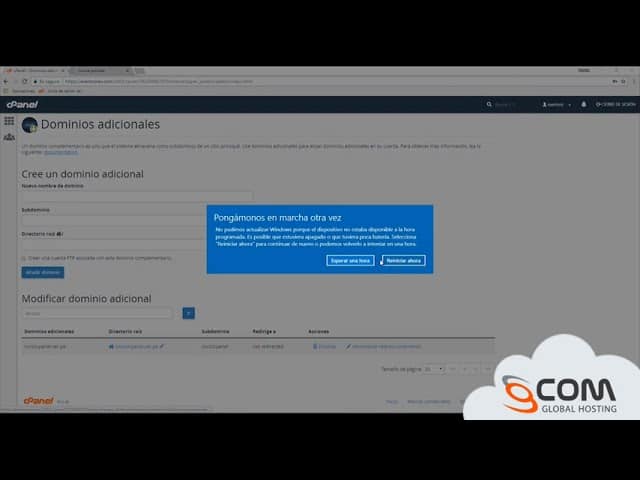
Task: Click the browser back arrow
Action: click(5, 81)
